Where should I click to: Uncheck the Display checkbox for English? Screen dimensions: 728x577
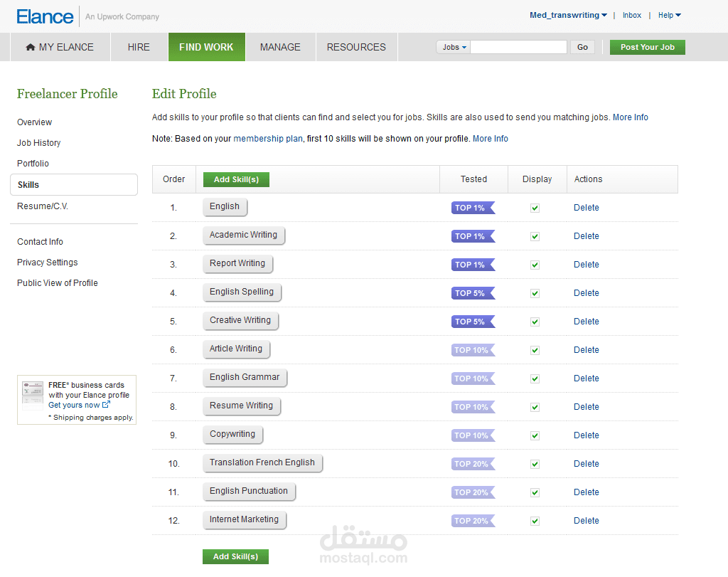[535, 208]
